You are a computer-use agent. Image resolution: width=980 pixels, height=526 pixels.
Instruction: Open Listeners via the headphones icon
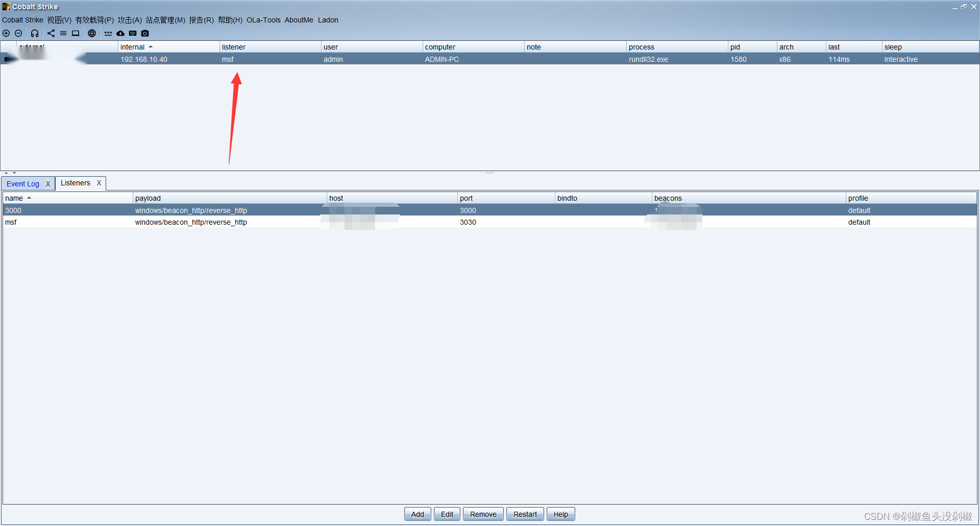pyautogui.click(x=35, y=33)
